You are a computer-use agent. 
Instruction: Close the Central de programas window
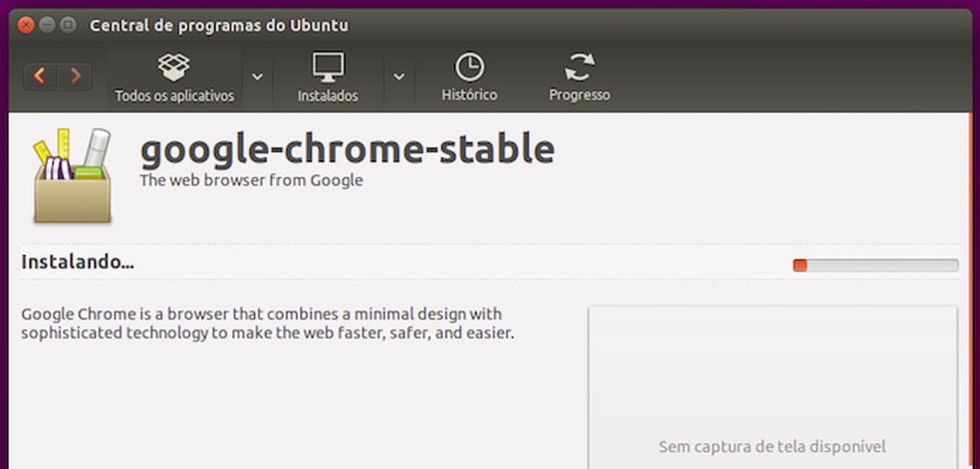(x=26, y=26)
